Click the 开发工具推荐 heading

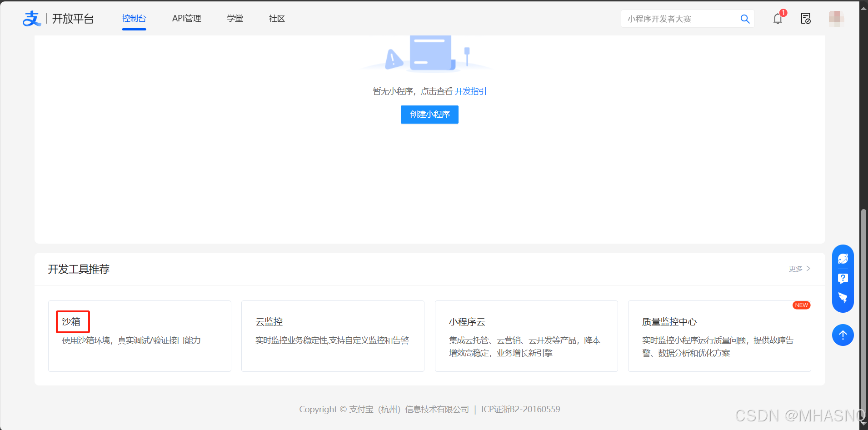pos(79,270)
